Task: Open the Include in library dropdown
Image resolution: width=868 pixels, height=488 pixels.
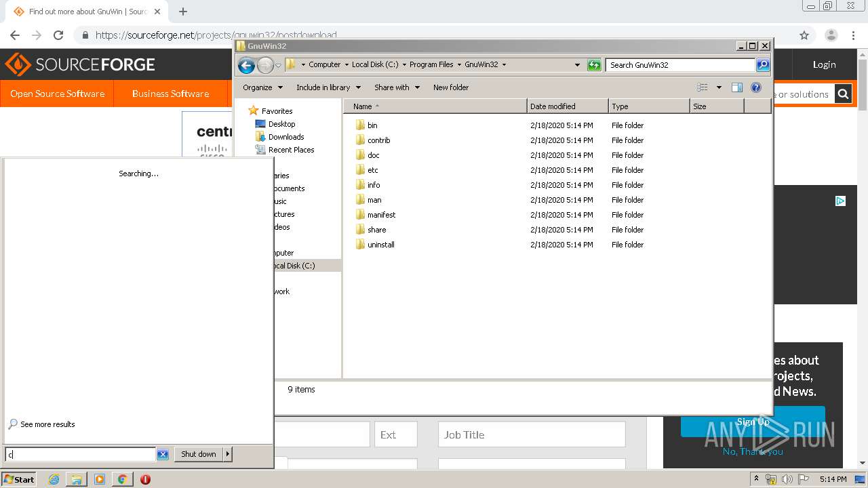Action: (x=329, y=87)
